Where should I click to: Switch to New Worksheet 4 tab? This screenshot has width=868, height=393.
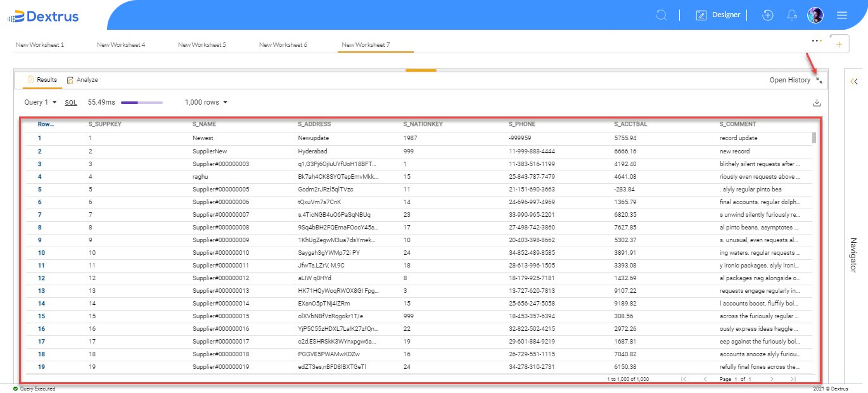121,45
